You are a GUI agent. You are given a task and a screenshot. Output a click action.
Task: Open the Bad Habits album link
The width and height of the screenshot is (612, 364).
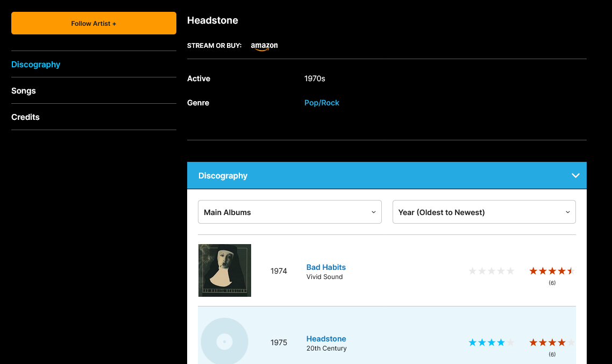[x=326, y=267]
